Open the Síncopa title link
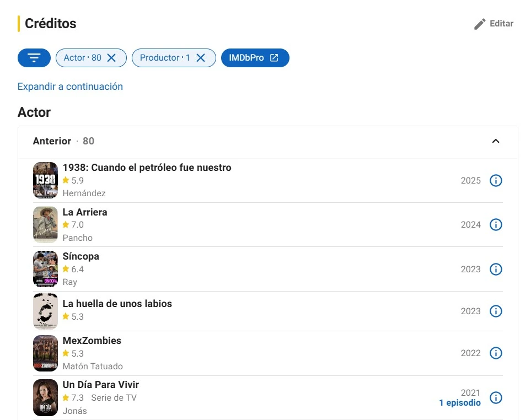Image resolution: width=531 pixels, height=420 pixels. coord(81,256)
